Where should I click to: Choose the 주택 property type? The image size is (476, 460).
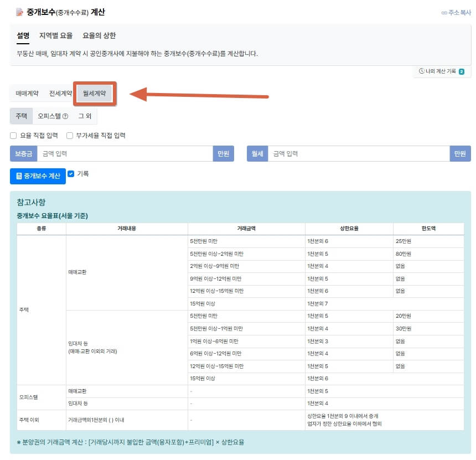(21, 116)
